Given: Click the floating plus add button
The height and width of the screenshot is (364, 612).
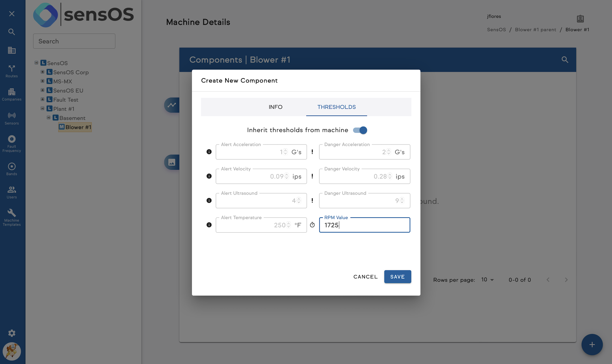Looking at the screenshot, I should [x=592, y=344].
